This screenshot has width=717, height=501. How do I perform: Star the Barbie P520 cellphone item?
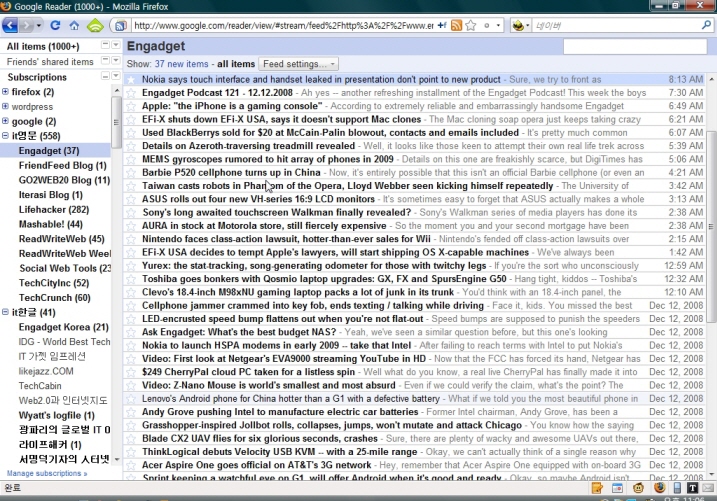(131, 172)
